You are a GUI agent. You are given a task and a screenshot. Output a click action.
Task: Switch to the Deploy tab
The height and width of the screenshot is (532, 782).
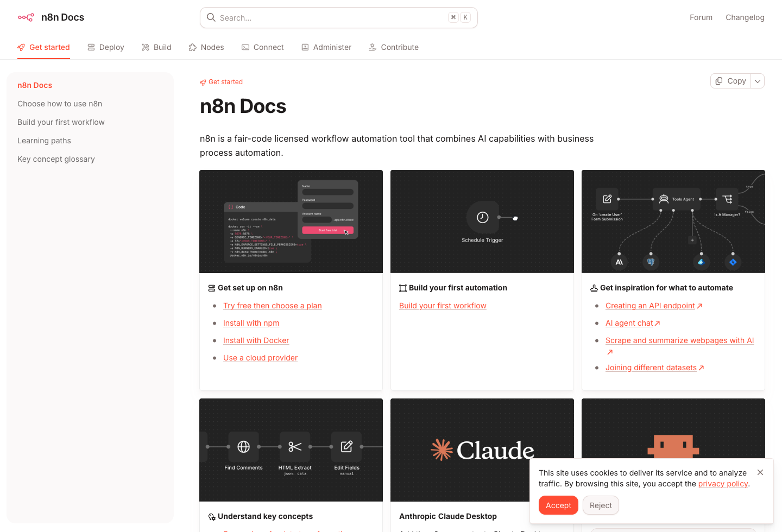point(106,47)
